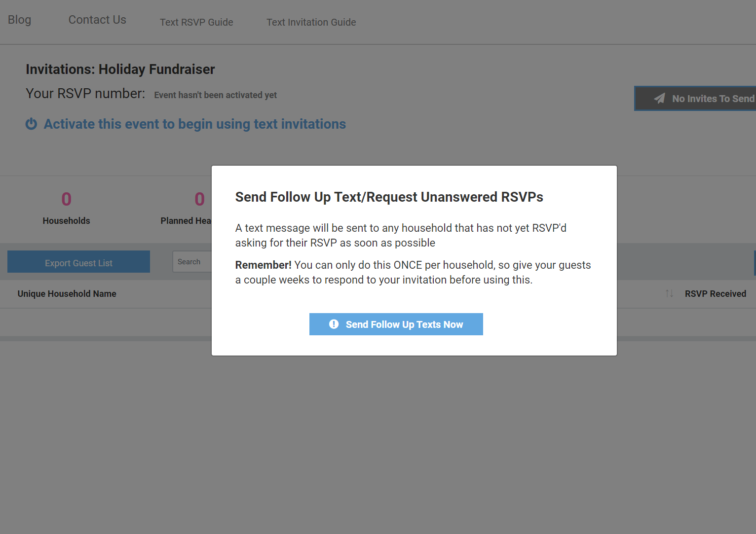Select the Text Invitation Guide tab

tap(311, 22)
